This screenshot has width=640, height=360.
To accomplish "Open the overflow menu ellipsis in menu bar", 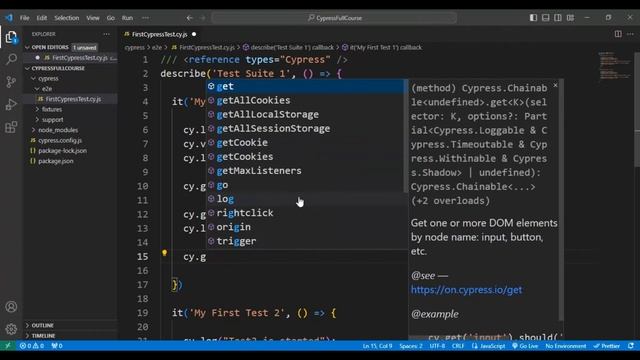I will click(145, 18).
